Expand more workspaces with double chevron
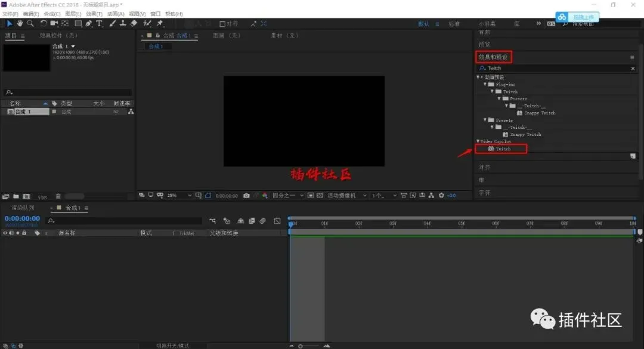644x349 pixels. 538,24
